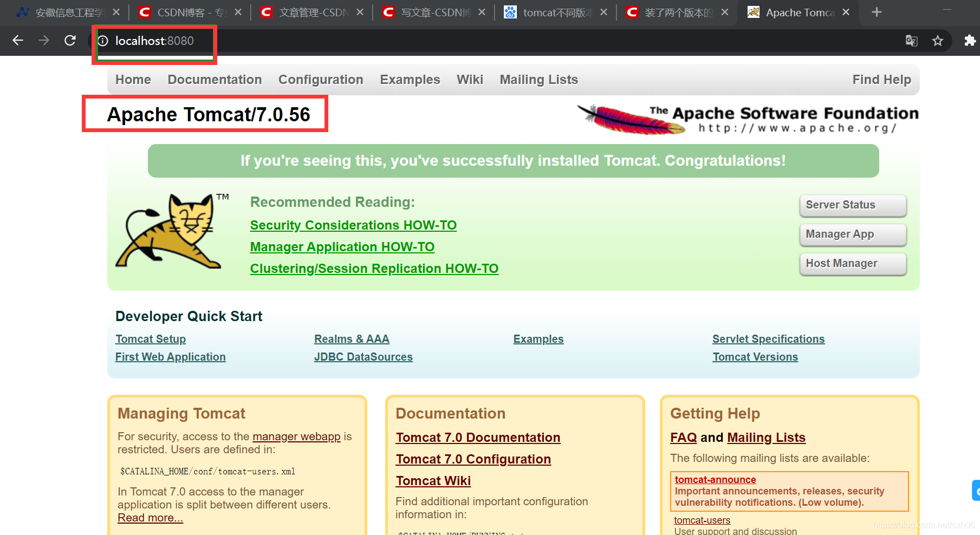Click Find Help in the navigation bar
Screen dimensions: 980x535
click(x=881, y=80)
